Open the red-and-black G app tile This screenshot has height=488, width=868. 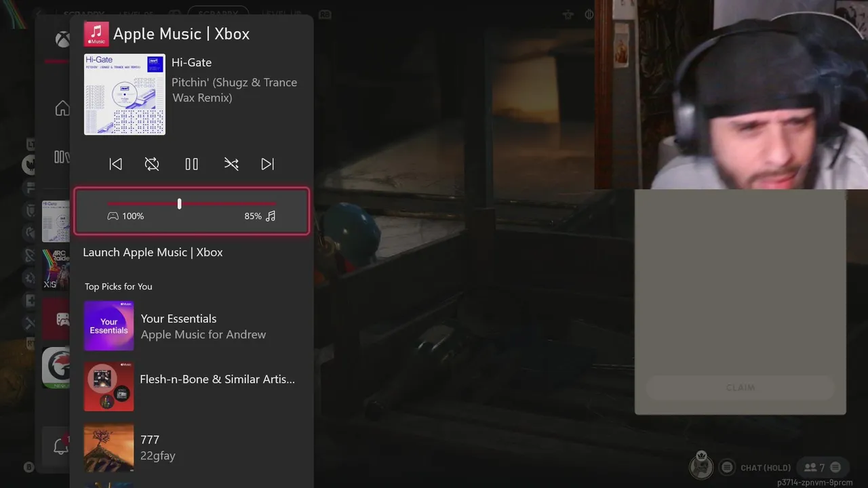(x=56, y=368)
